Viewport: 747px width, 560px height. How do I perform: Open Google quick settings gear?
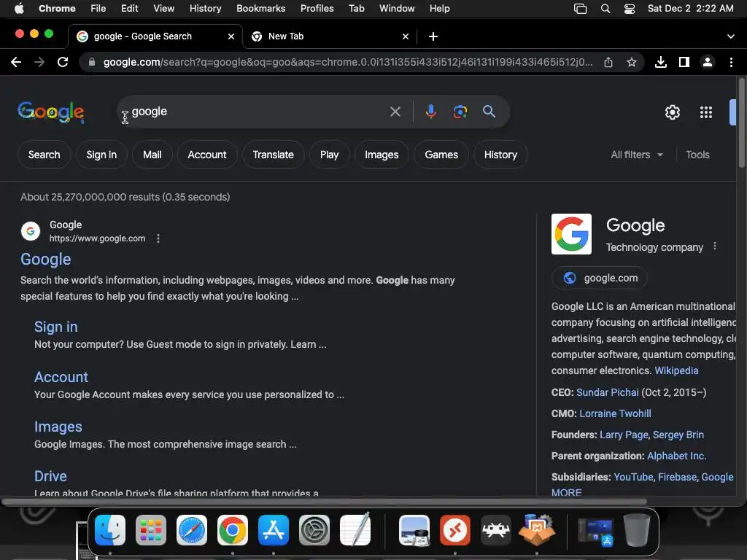pos(672,112)
